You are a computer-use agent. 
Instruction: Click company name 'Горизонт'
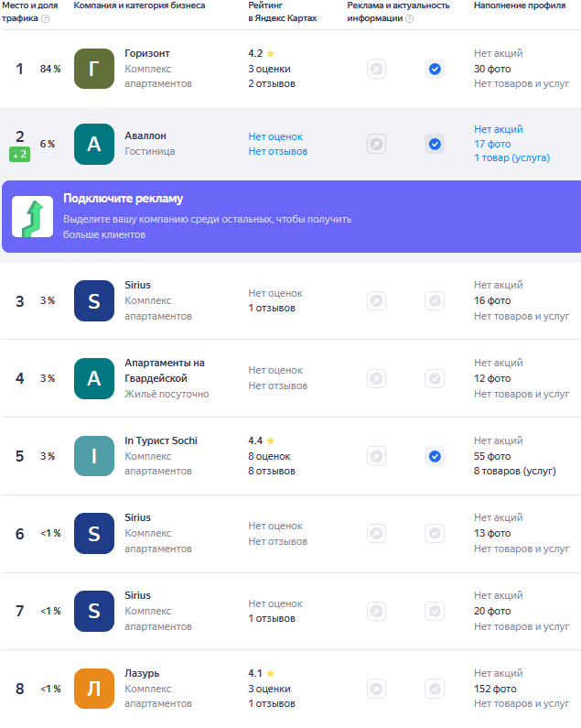pos(147,53)
